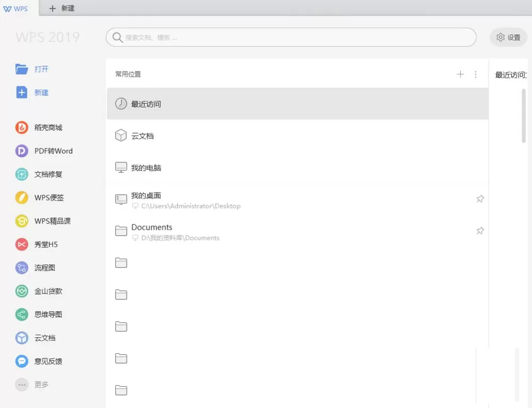Select Documents folder location
This screenshot has height=408, width=532.
(x=297, y=231)
